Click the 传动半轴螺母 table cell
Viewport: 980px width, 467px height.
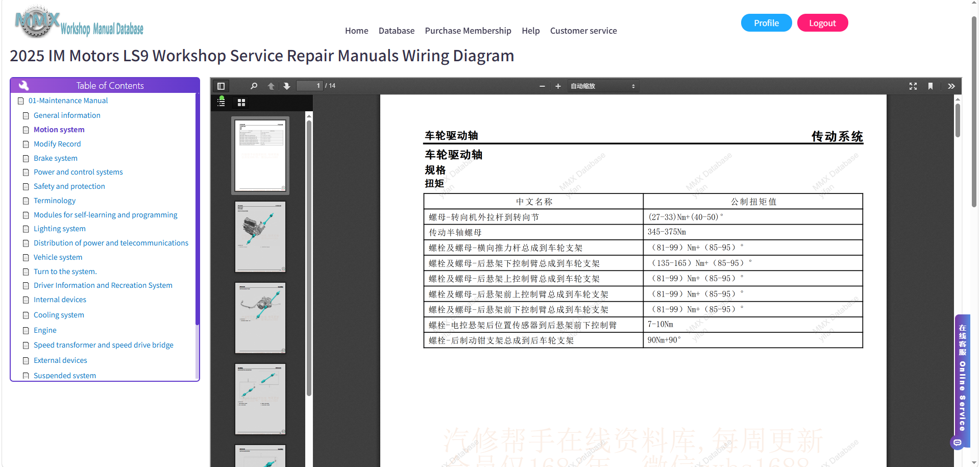pyautogui.click(x=533, y=232)
